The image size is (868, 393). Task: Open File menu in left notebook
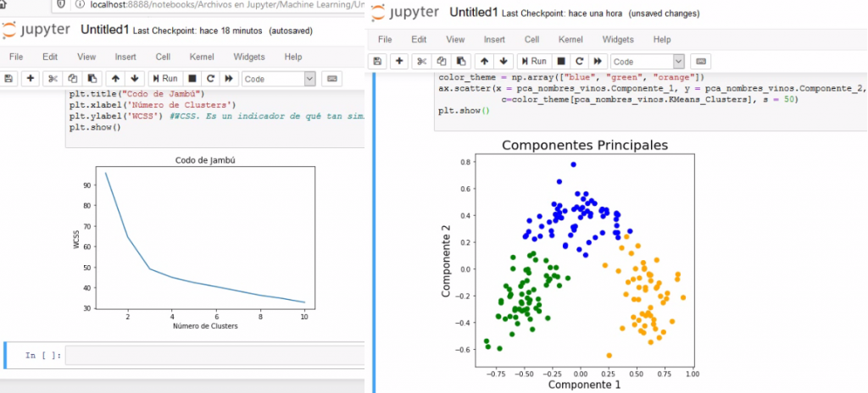(16, 57)
